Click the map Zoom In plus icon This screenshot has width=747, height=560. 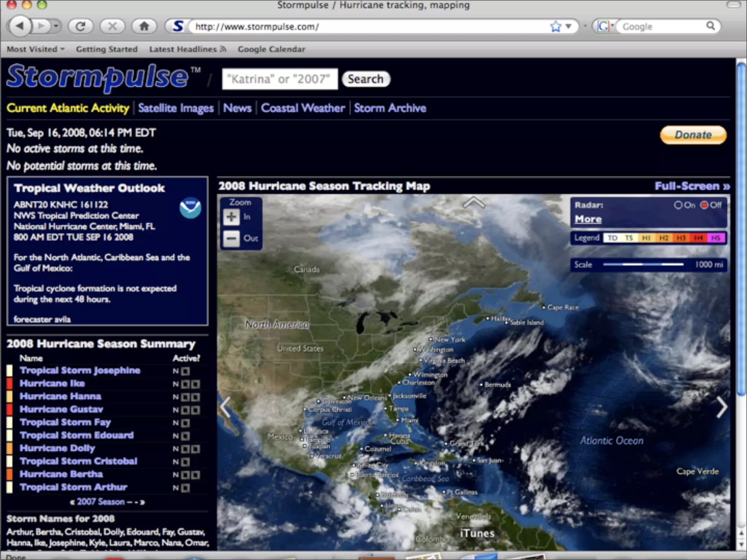click(231, 217)
